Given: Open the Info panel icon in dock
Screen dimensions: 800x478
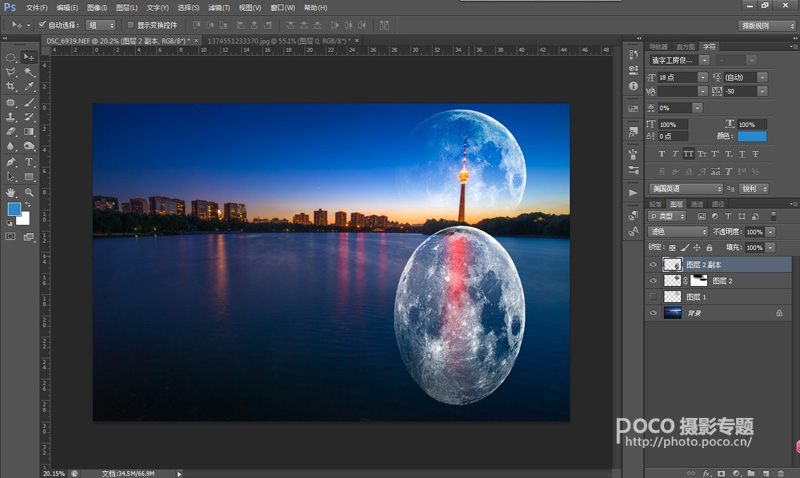Looking at the screenshot, I should point(633,86).
